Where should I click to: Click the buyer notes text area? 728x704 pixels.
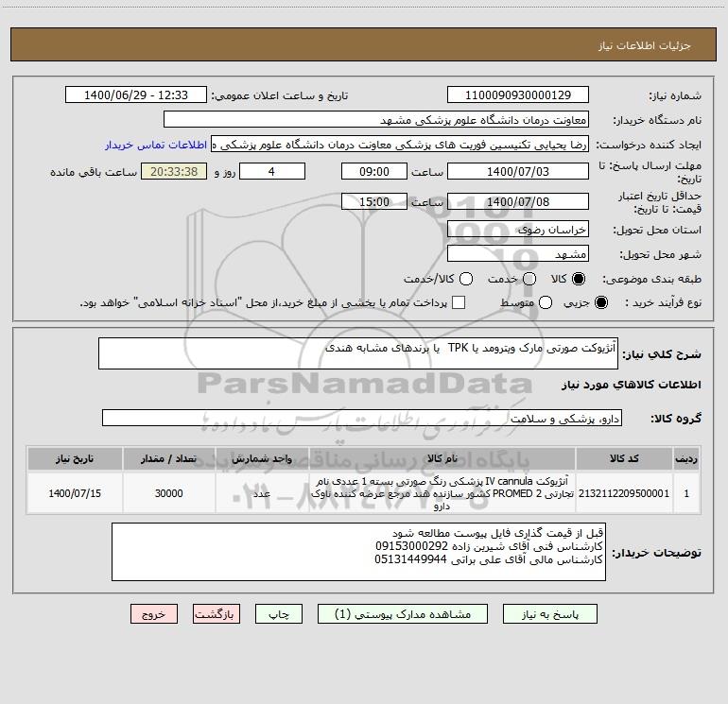point(358,552)
